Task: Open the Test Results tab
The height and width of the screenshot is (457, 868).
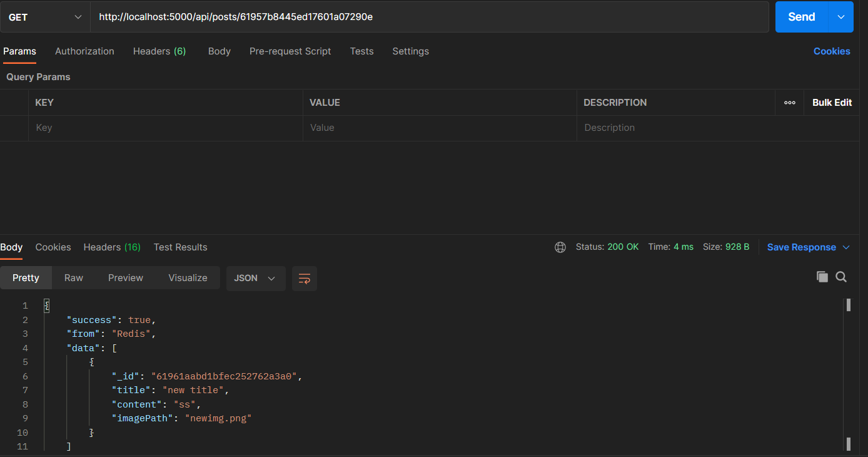Action: (180, 247)
